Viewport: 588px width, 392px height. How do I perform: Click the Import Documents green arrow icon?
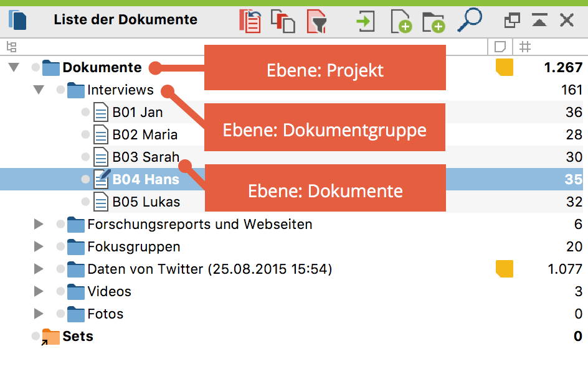click(365, 21)
